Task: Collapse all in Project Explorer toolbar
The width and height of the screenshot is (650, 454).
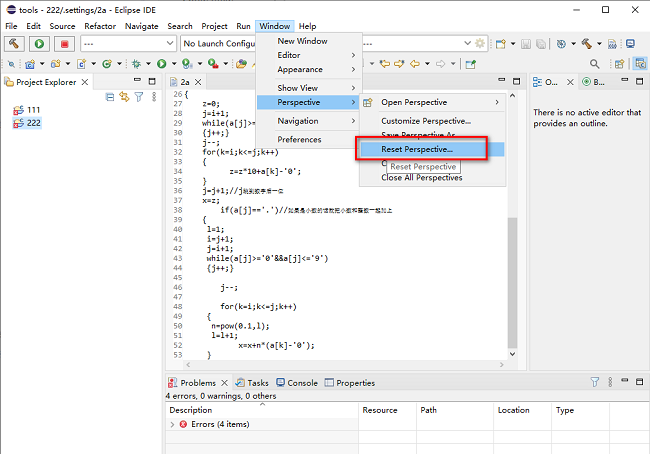Action: pos(110,97)
